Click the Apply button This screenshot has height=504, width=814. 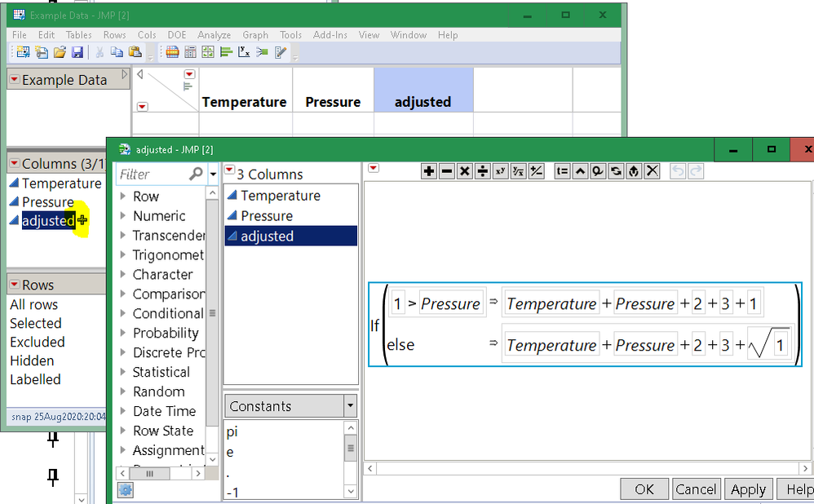[x=748, y=489]
